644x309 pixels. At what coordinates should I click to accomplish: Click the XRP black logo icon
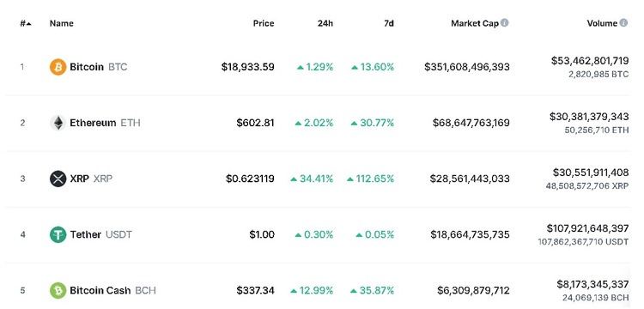(x=58, y=179)
